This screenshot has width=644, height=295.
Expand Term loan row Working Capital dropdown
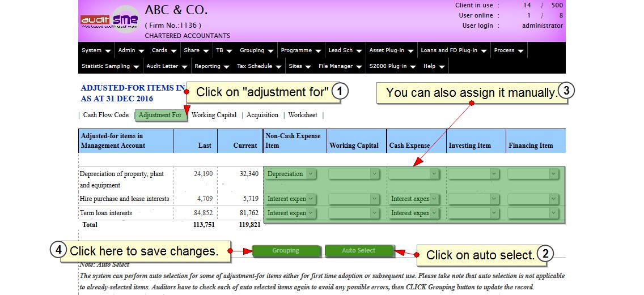pyautogui.click(x=354, y=213)
